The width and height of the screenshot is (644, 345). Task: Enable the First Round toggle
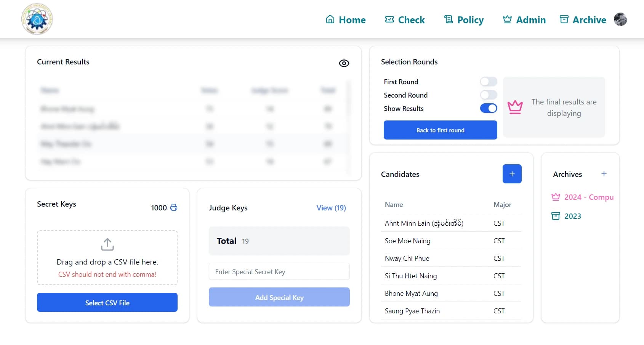[488, 82]
